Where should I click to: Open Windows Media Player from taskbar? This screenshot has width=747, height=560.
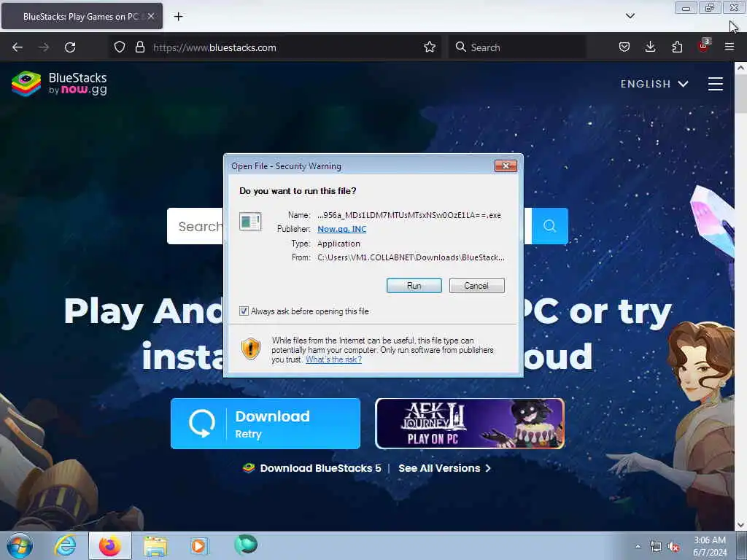pyautogui.click(x=199, y=545)
